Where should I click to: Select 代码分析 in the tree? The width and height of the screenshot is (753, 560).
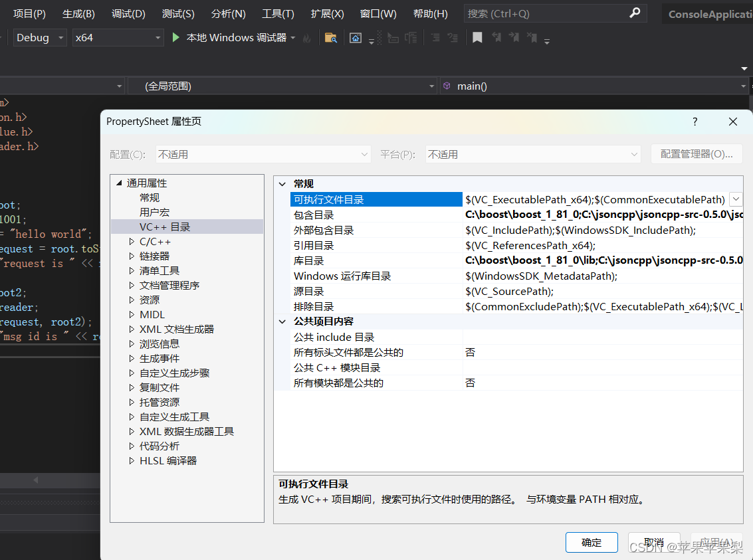click(160, 446)
